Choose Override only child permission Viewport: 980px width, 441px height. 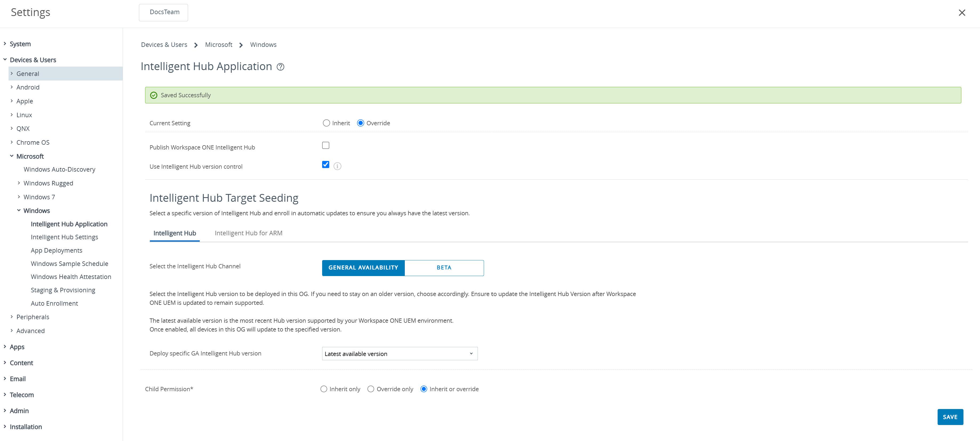pos(371,389)
